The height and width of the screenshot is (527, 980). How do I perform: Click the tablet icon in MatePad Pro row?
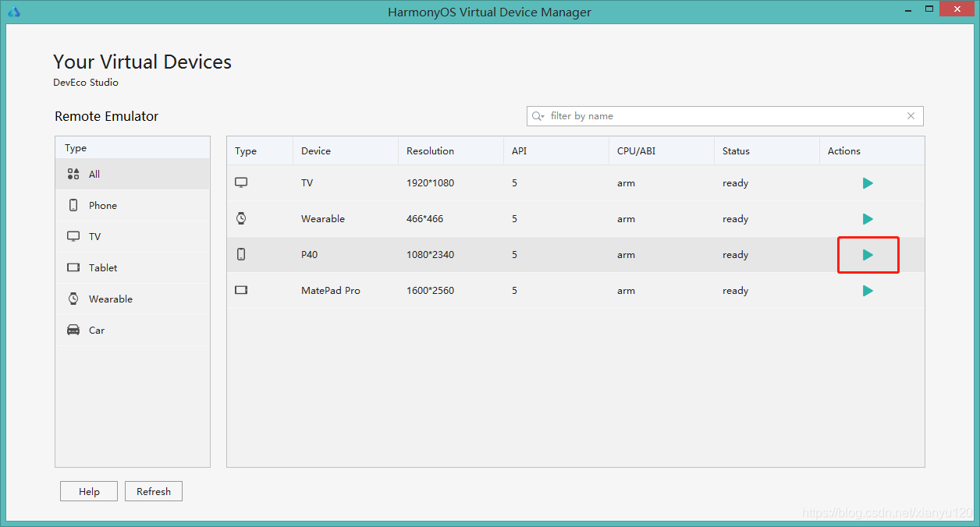point(241,290)
